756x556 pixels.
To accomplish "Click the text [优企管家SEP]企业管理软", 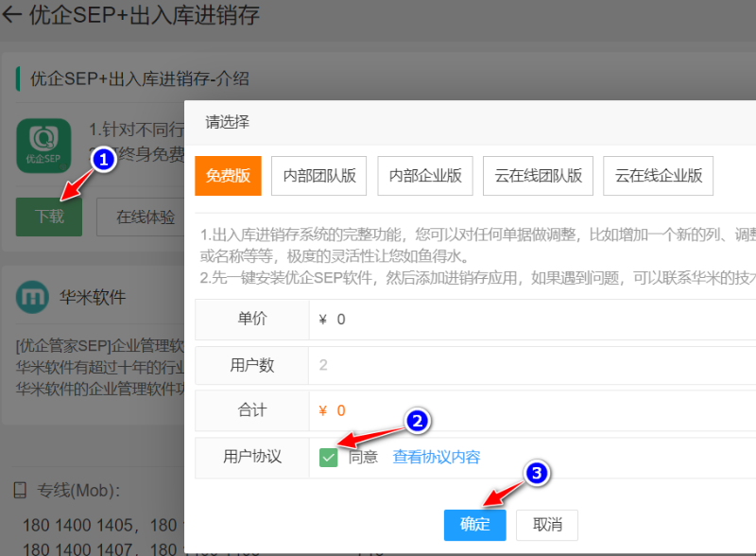I will click(x=100, y=346).
